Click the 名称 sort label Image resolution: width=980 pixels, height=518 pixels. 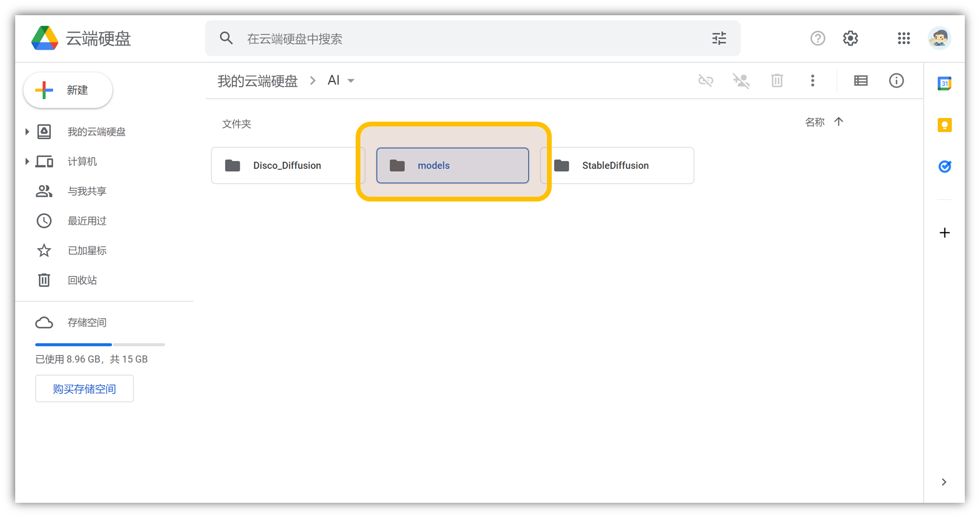[x=815, y=123]
